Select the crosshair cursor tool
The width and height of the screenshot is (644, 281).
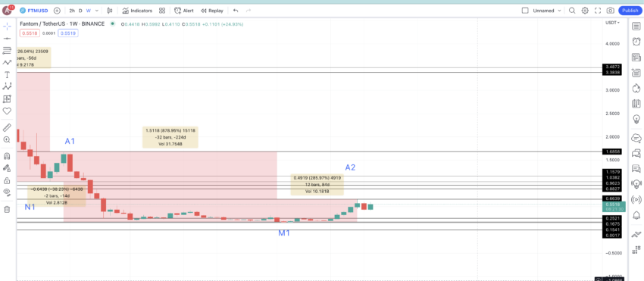[x=7, y=27]
